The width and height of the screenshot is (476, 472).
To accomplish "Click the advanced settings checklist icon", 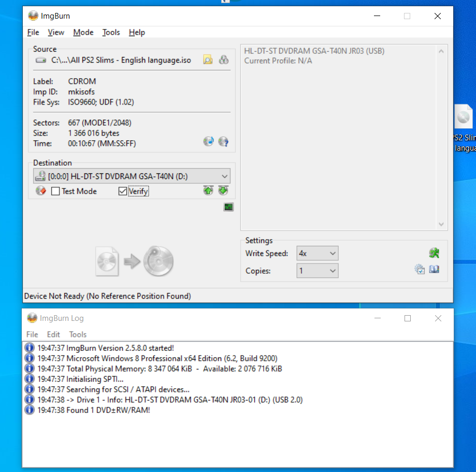I will point(420,269).
